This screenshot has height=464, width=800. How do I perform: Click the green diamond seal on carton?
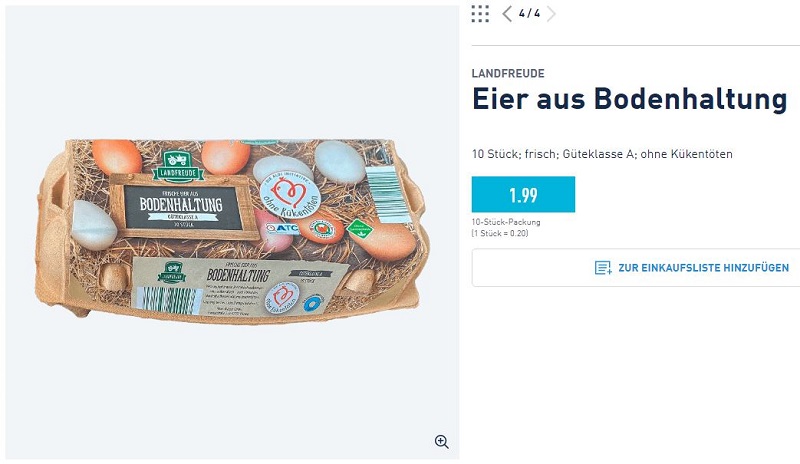click(360, 229)
